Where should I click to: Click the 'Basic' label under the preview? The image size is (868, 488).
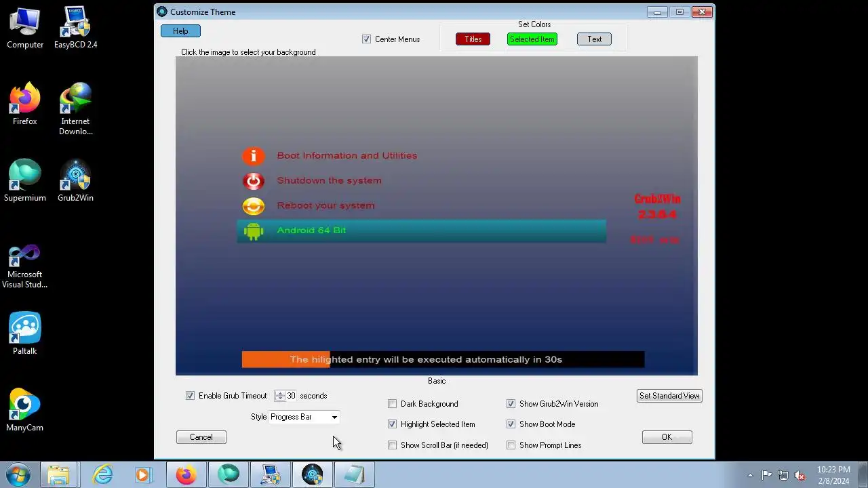tap(437, 381)
